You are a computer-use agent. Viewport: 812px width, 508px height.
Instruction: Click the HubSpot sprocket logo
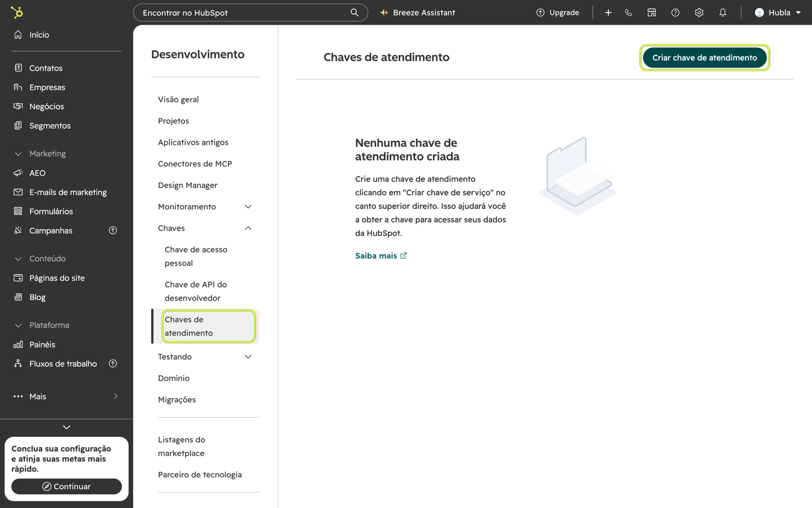(x=17, y=12)
